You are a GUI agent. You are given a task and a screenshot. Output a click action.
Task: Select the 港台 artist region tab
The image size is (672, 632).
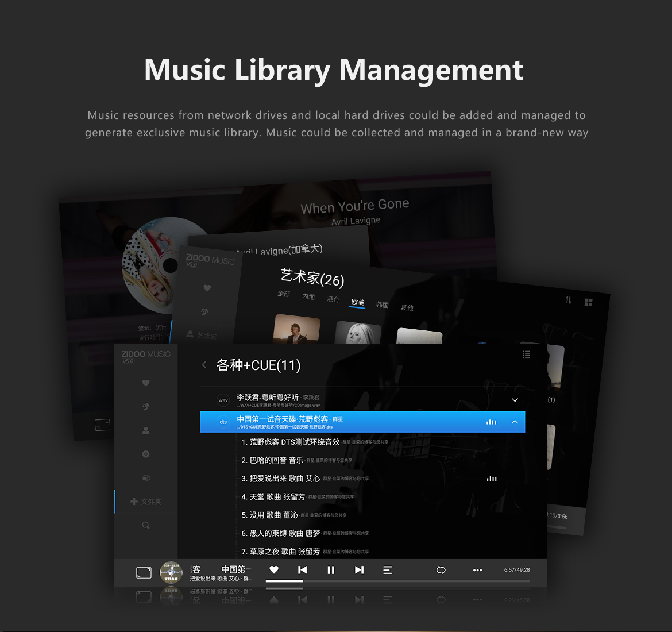coord(333,299)
